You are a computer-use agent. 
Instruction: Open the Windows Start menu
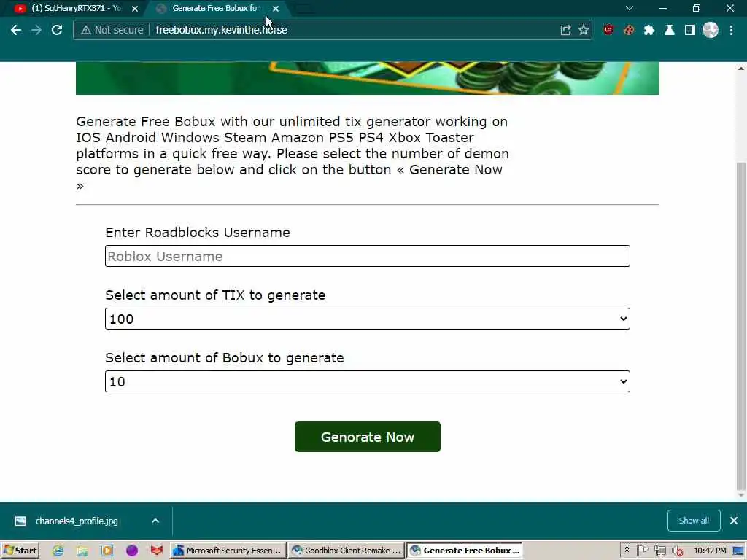20,551
